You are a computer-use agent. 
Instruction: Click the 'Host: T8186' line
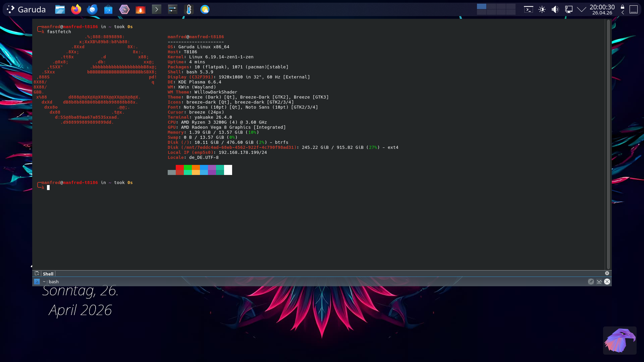pos(182,52)
